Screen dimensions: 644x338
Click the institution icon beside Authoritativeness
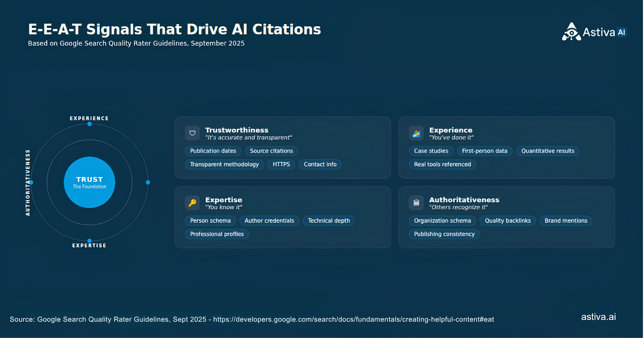[x=416, y=203]
